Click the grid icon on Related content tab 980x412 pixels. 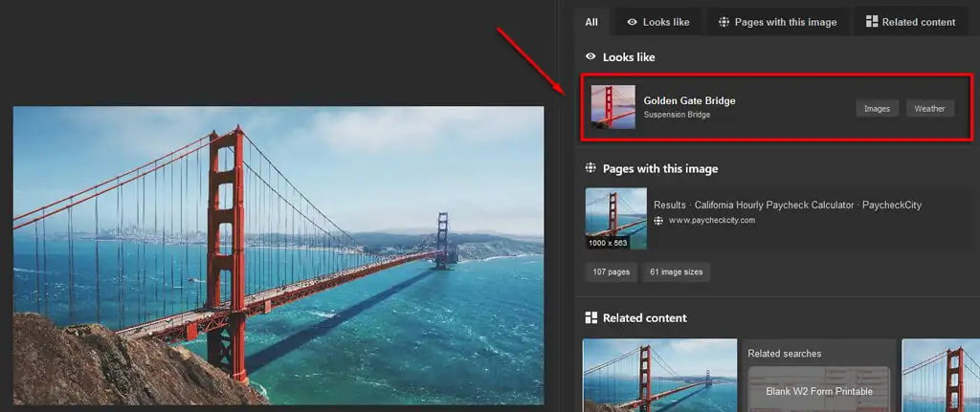coord(871,22)
